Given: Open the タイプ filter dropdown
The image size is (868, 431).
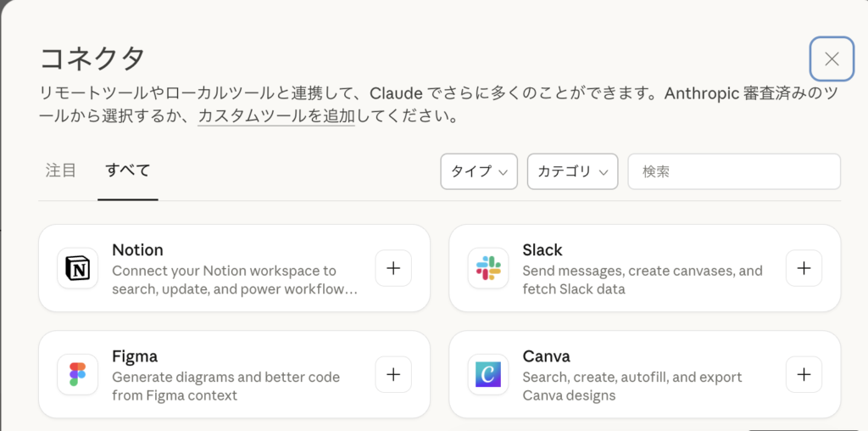Looking at the screenshot, I should tap(479, 171).
